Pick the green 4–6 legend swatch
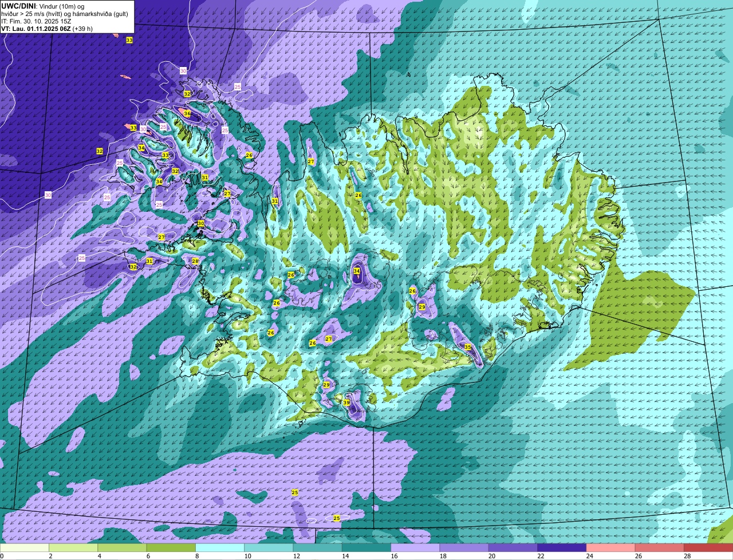The height and width of the screenshot is (560, 733). pos(123,547)
